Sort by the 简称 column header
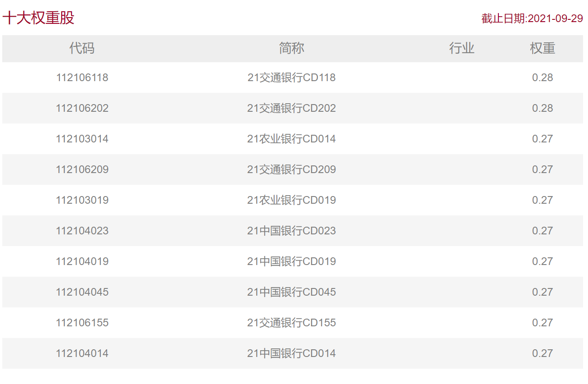The image size is (588, 384). [x=291, y=48]
